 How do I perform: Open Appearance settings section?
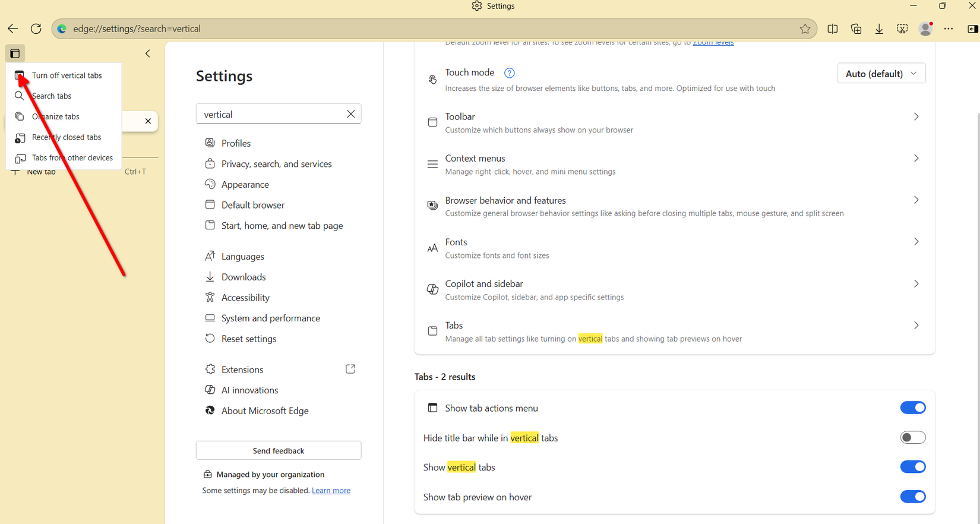[x=245, y=184]
